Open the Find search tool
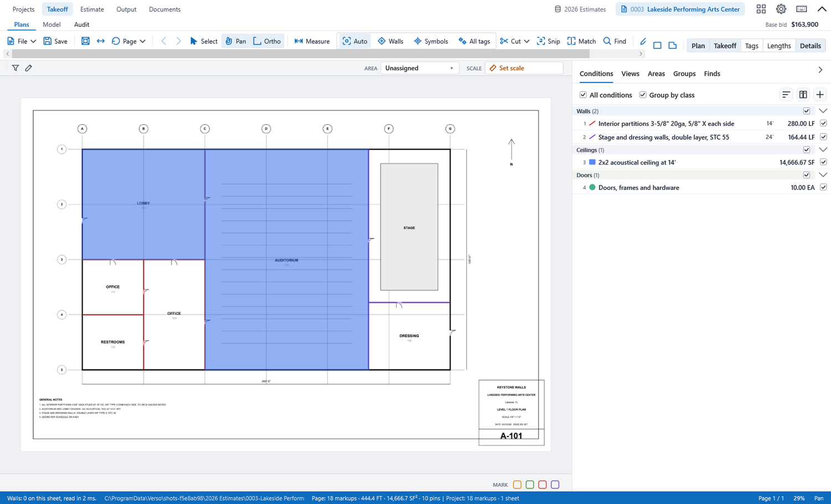Viewport: 831px width, 504px height. [615, 41]
